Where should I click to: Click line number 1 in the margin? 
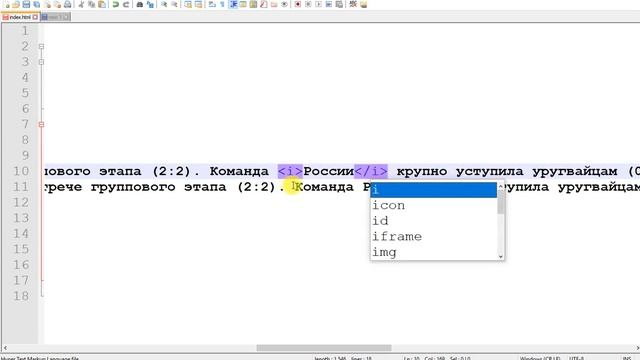point(25,31)
